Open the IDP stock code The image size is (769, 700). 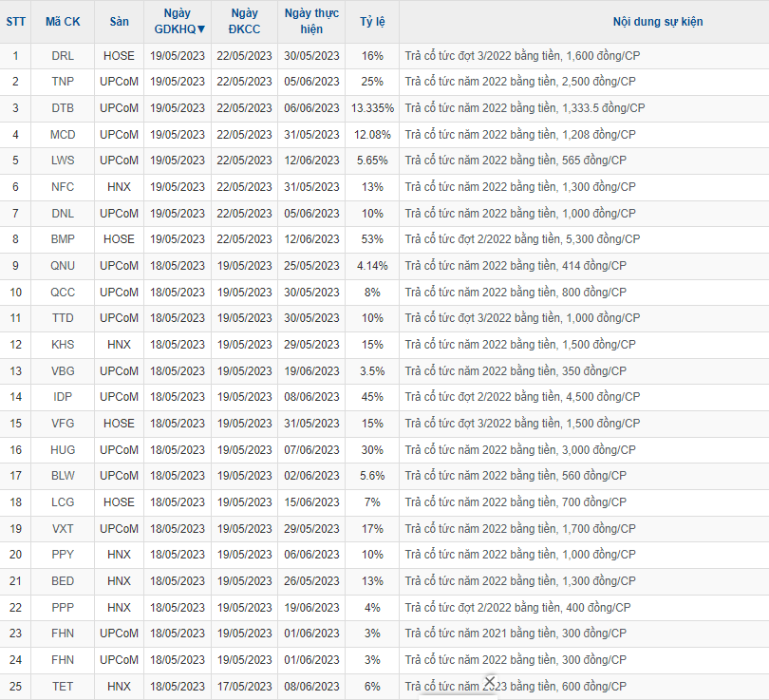63,397
